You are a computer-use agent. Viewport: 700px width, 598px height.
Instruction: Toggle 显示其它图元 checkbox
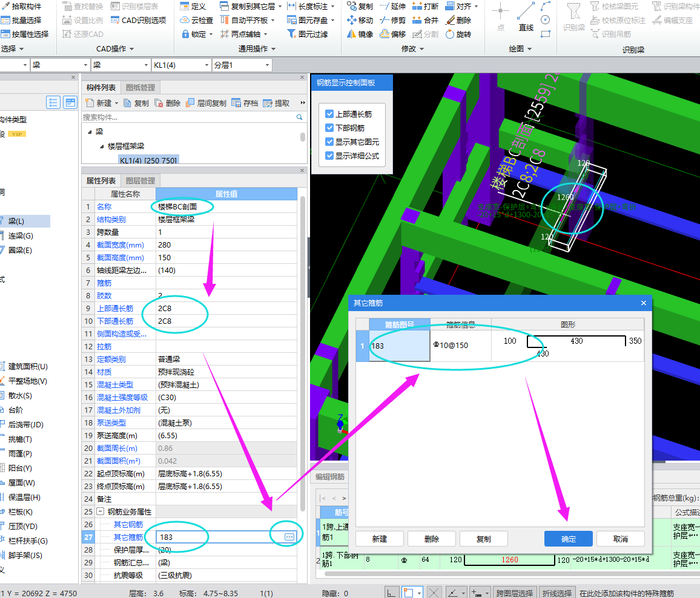click(x=329, y=142)
